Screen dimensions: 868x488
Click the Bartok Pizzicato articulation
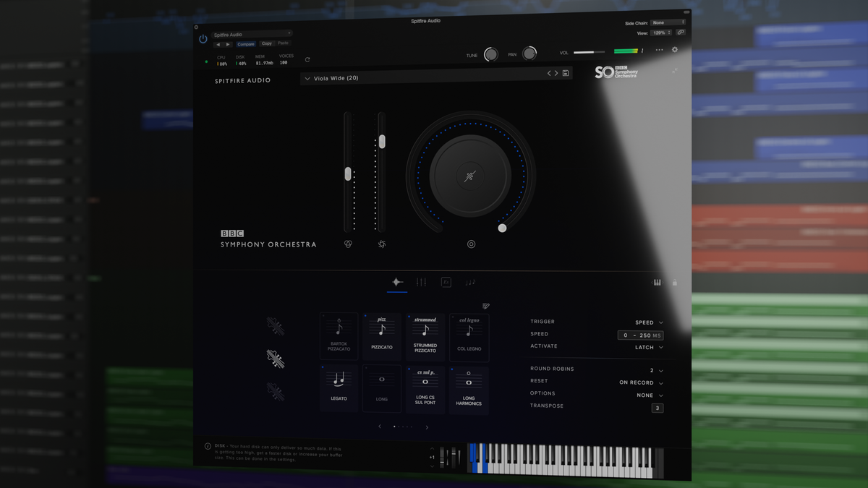click(339, 336)
